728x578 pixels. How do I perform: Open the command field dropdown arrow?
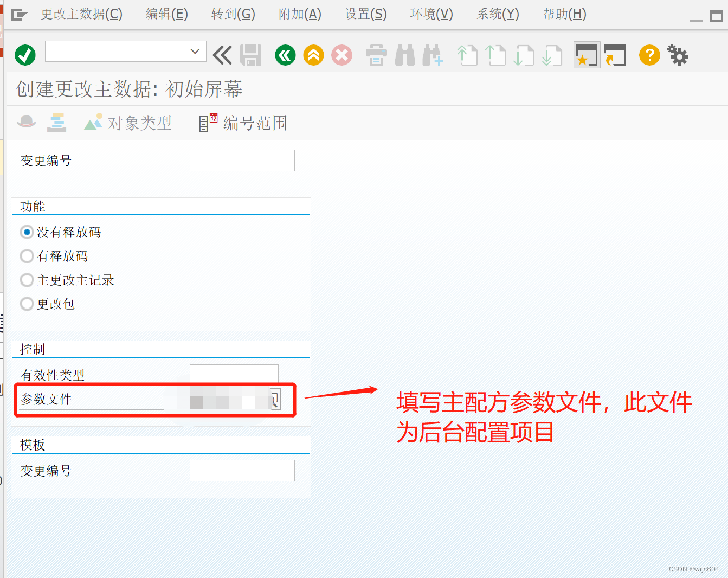click(195, 52)
